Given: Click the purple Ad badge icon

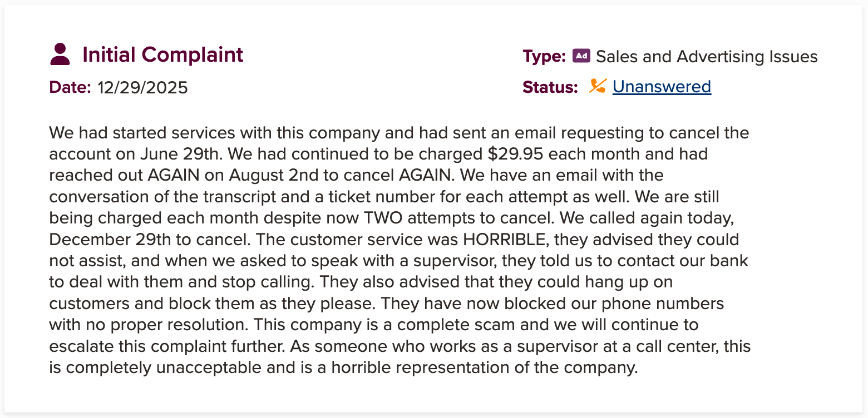Looking at the screenshot, I should click(581, 56).
